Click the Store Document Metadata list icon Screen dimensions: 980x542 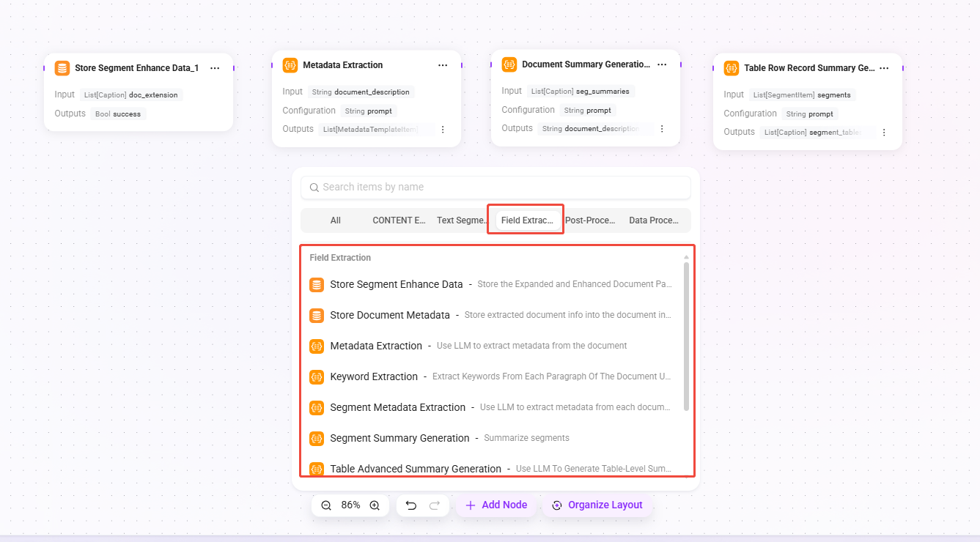(x=317, y=316)
